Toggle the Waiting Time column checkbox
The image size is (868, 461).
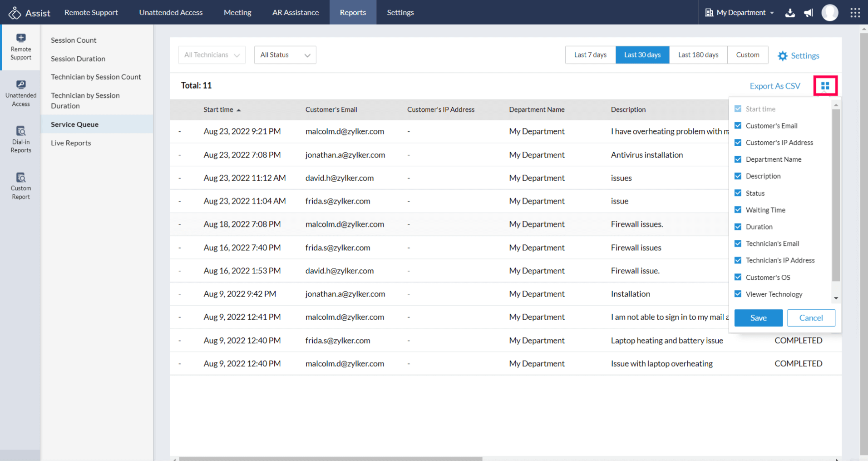(x=738, y=210)
